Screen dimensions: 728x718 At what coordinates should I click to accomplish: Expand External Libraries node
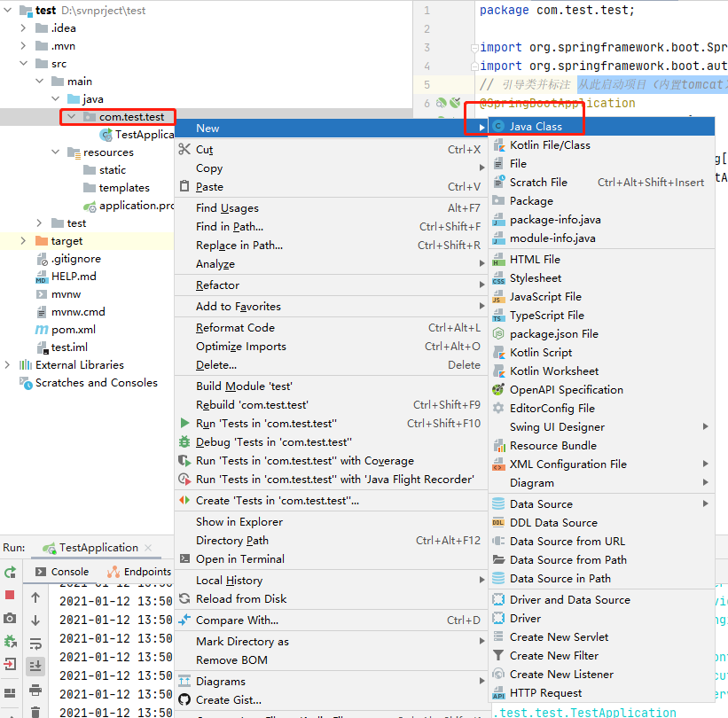[x=7, y=365]
